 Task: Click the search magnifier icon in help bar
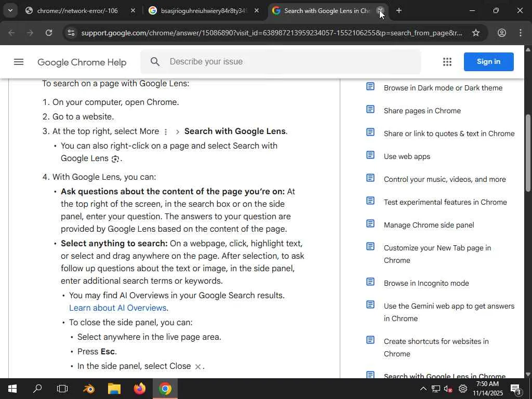coord(155,61)
